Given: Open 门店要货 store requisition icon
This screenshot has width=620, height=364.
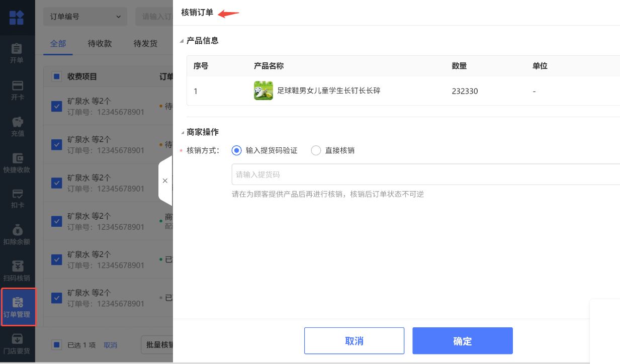Looking at the screenshot, I should pos(17,339).
